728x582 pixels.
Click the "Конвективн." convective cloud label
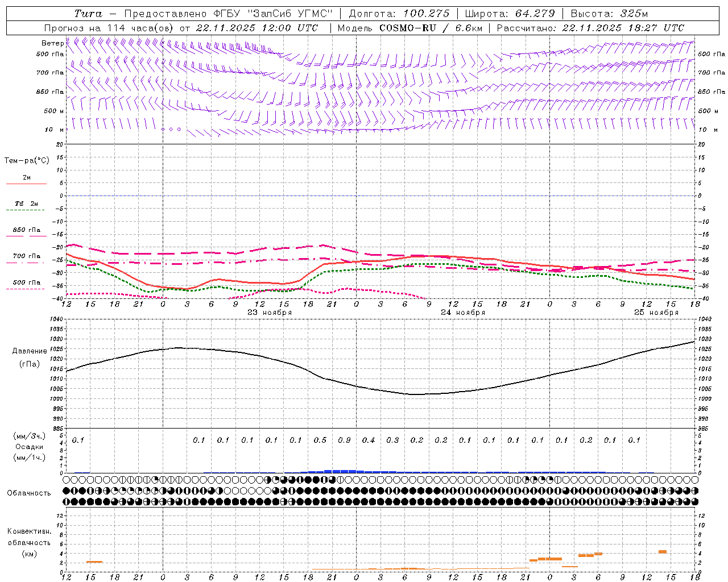coord(29,531)
